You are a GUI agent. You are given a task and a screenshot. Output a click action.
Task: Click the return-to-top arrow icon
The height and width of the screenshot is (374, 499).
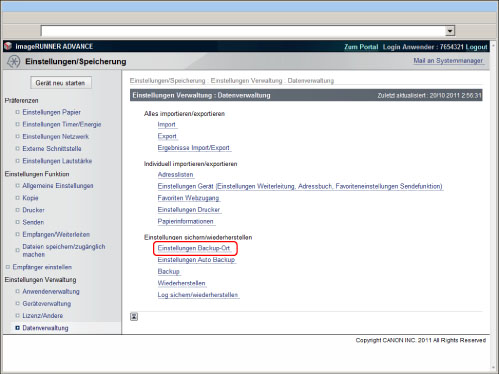pyautogui.click(x=134, y=316)
